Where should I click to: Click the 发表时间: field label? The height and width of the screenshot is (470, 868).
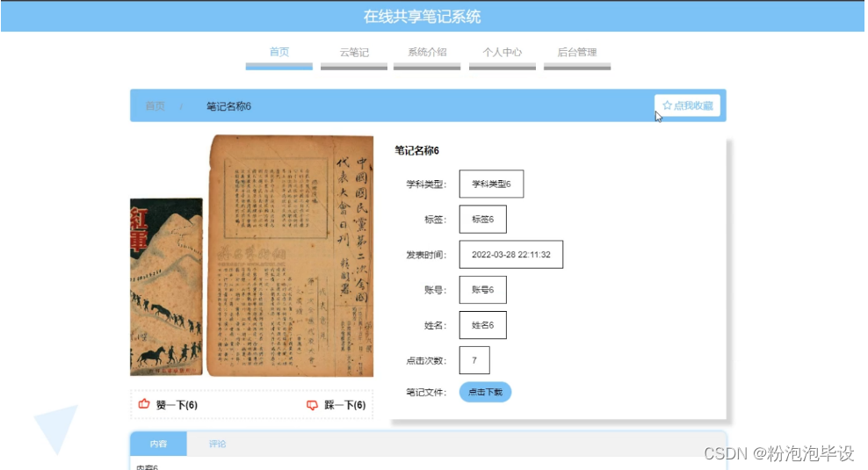tap(426, 255)
